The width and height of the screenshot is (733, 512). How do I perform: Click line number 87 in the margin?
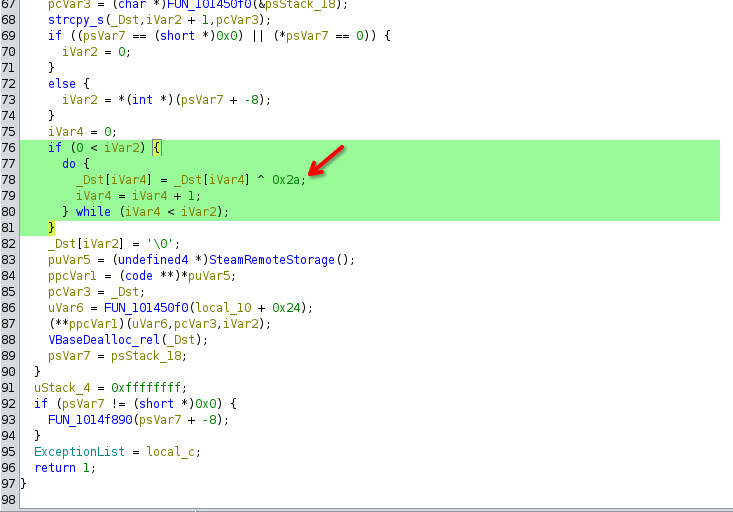pos(9,324)
